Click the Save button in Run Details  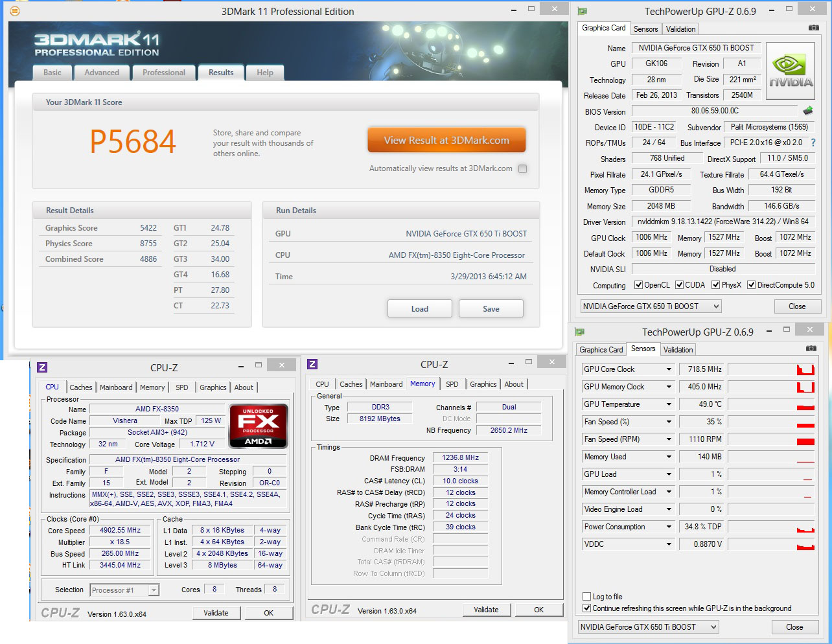[x=491, y=308]
